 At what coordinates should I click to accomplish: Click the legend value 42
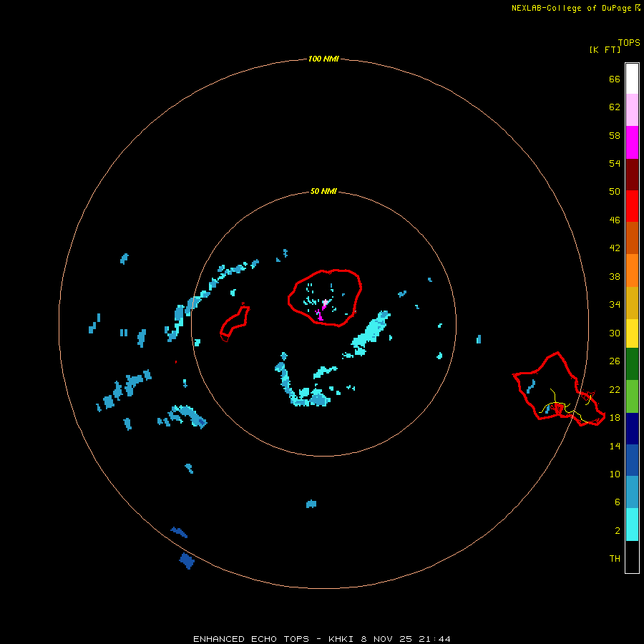tap(615, 248)
